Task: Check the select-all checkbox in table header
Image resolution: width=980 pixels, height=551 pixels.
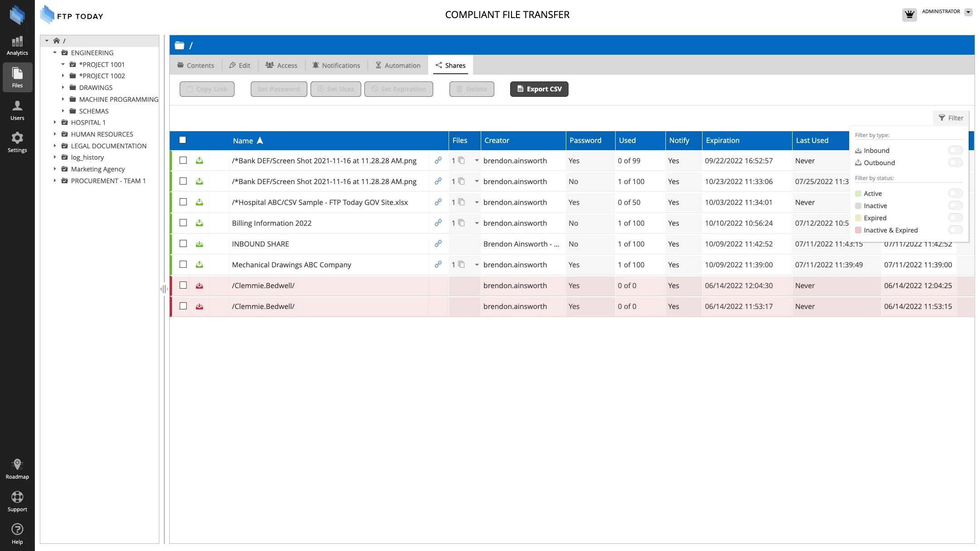Action: [182, 140]
